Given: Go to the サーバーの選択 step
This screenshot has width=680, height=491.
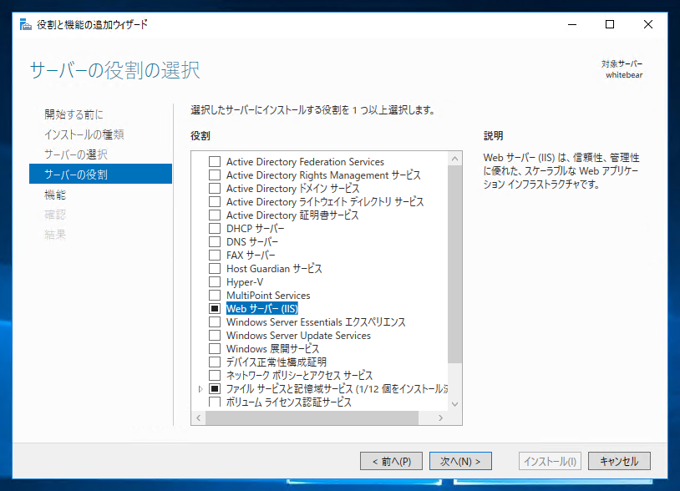Looking at the screenshot, I should click(75, 154).
